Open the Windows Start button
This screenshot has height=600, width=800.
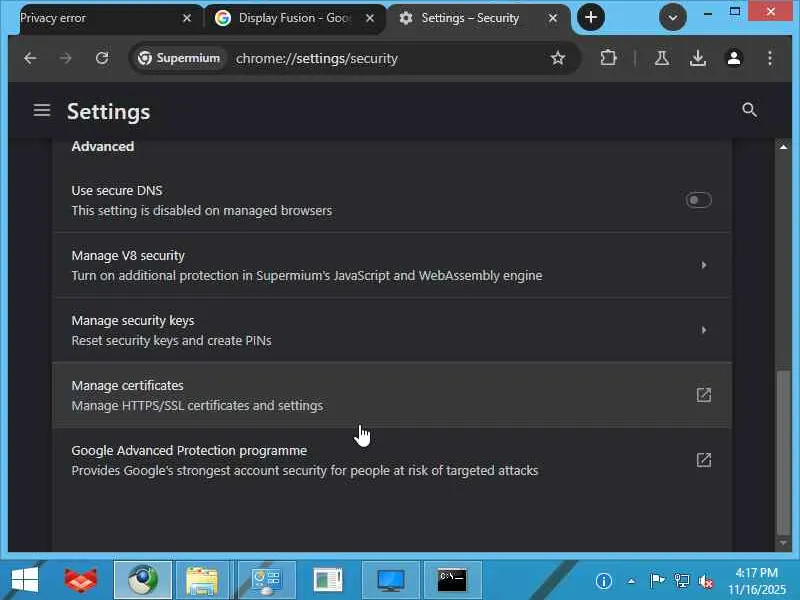(24, 580)
